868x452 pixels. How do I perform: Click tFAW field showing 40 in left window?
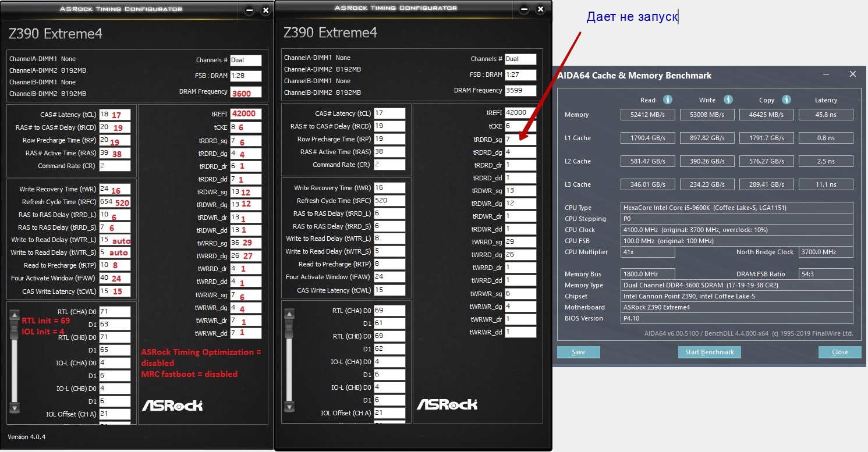coord(115,278)
